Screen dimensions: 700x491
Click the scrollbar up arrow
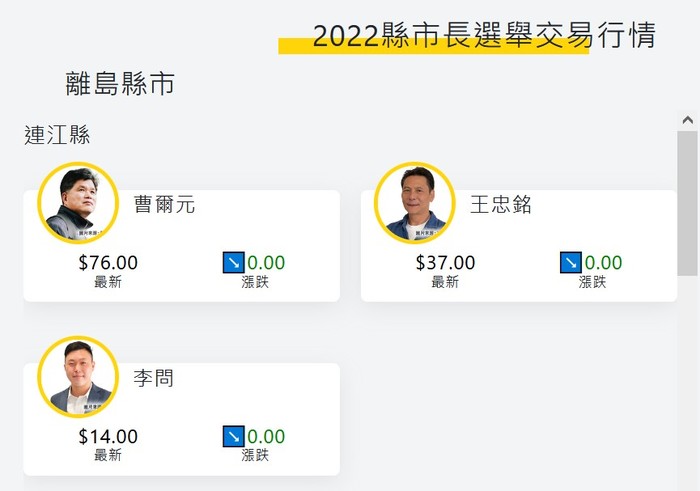point(688,120)
